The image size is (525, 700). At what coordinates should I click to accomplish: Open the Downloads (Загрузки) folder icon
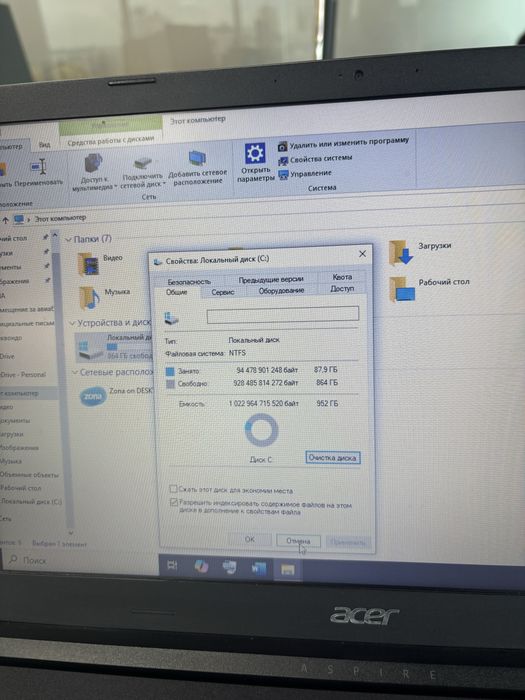coord(400,253)
